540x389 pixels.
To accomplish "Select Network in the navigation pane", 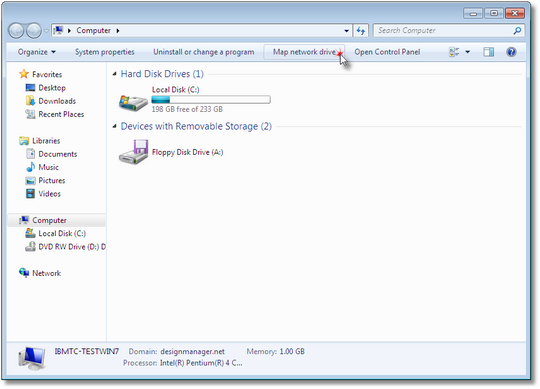I will coord(46,273).
